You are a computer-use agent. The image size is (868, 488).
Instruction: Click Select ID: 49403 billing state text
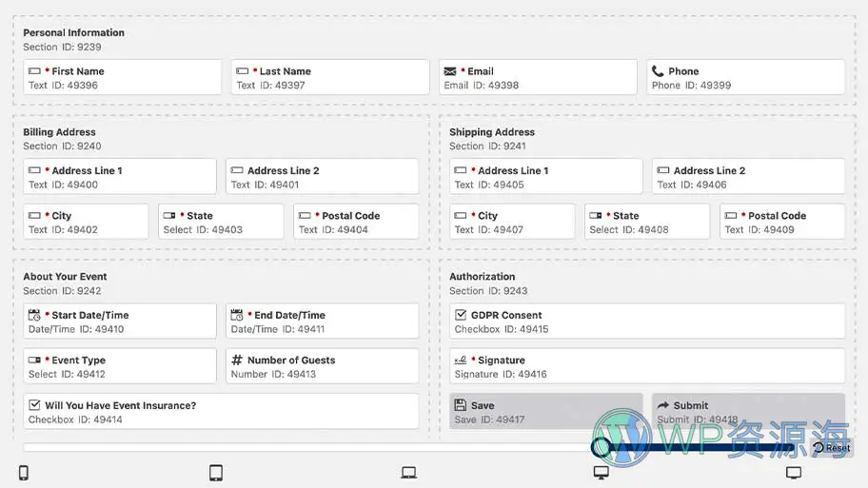coord(203,229)
